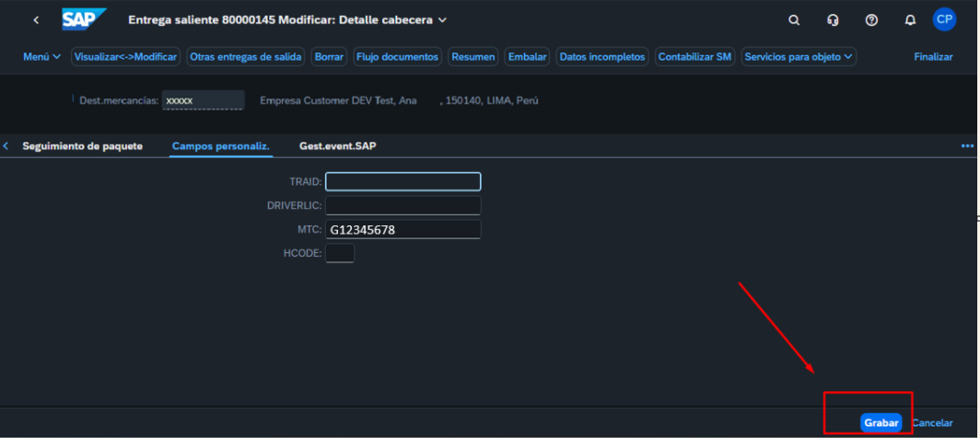Click the SAP logo

pos(84,19)
